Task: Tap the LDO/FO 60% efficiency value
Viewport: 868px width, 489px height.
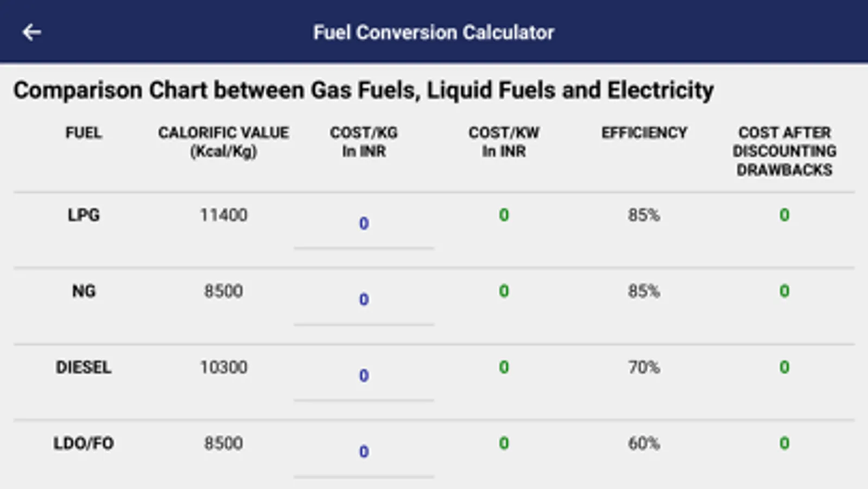Action: click(644, 443)
